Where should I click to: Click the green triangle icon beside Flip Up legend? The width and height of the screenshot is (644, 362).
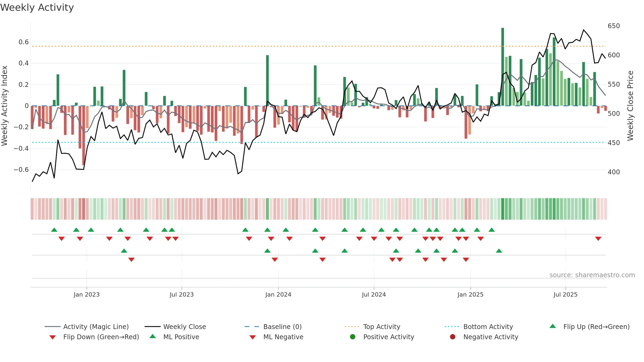pyautogui.click(x=553, y=326)
